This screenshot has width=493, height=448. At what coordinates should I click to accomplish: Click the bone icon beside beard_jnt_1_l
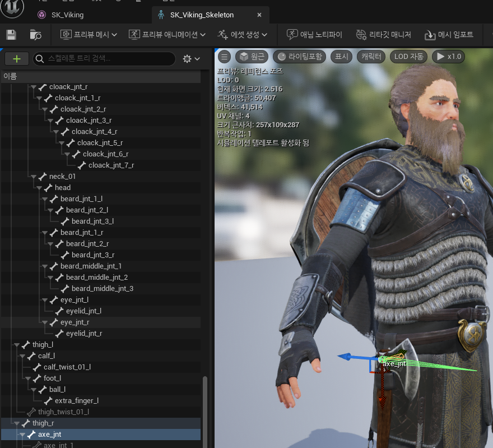pos(54,199)
